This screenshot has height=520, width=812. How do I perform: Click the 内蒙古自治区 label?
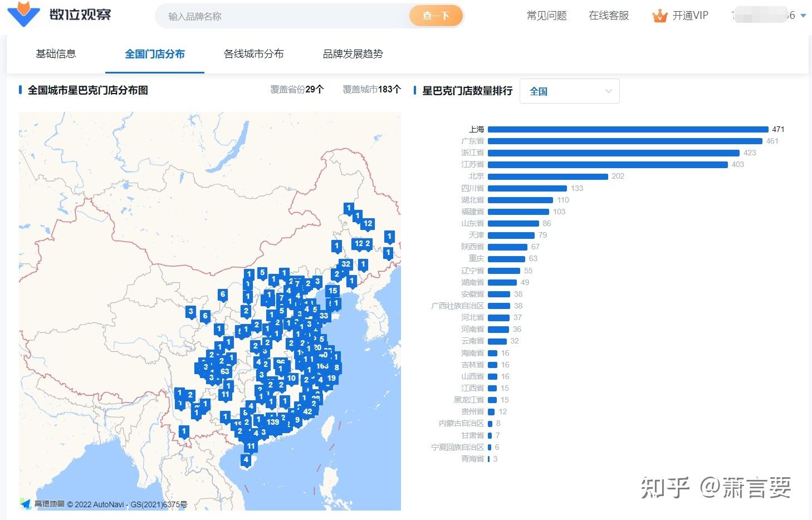[461, 423]
